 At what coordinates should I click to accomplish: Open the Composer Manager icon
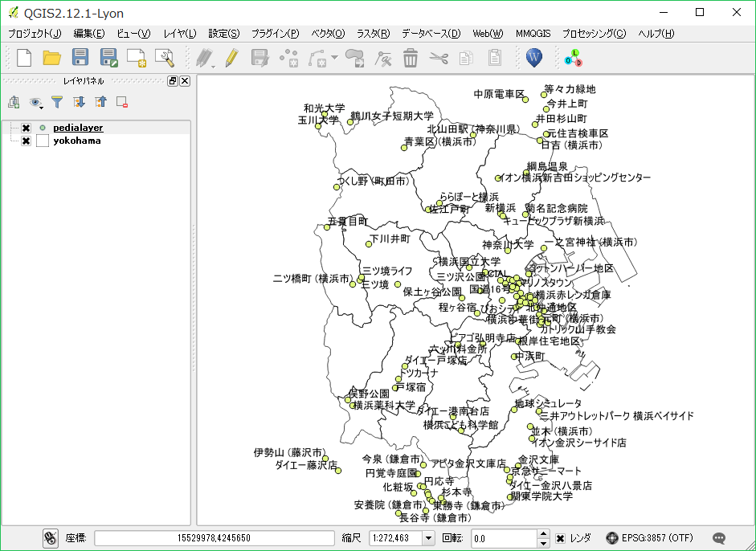pos(165,57)
